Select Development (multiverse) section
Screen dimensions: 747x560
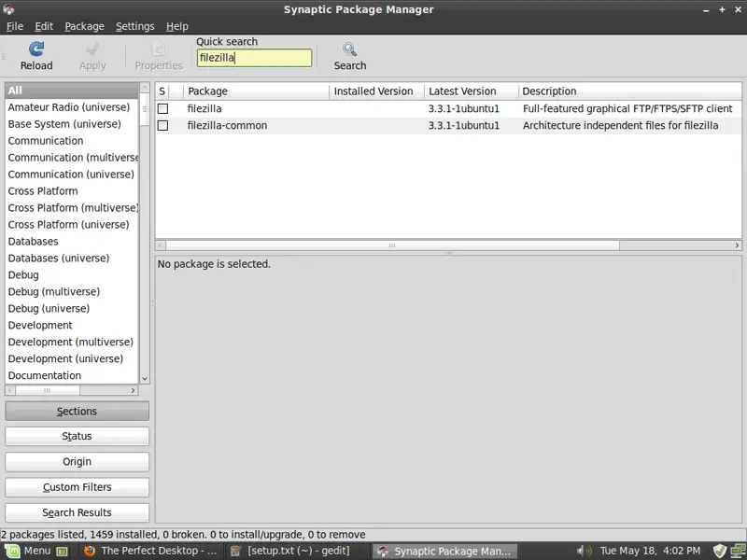tap(72, 342)
